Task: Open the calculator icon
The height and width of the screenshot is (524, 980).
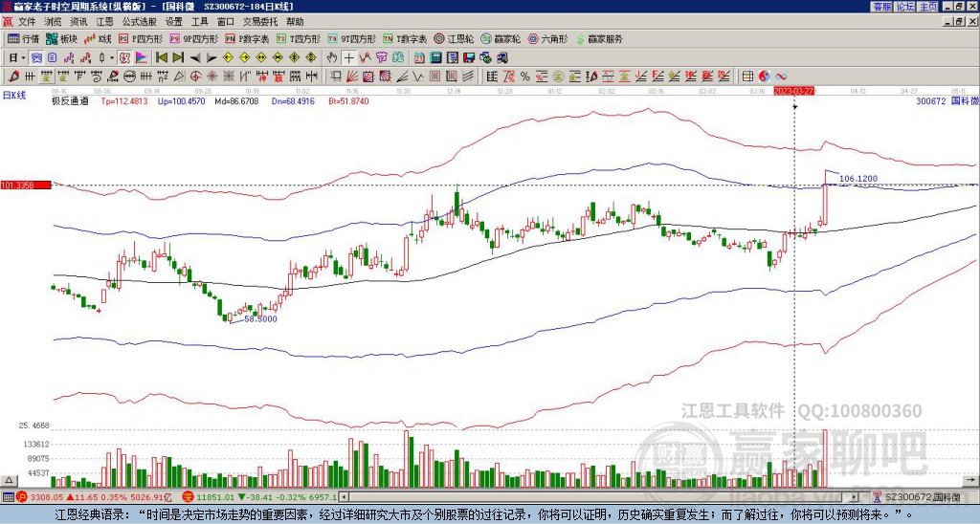Action: [435, 58]
